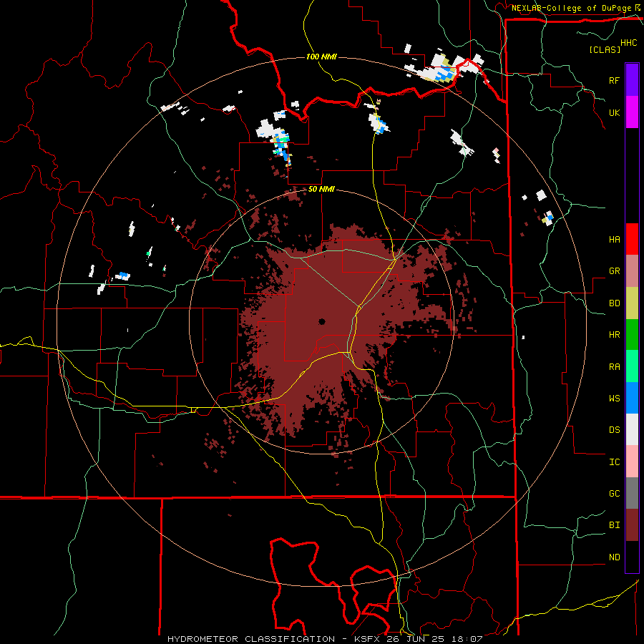Pick the dark green HR legend swatch
The width and height of the screenshot is (644, 644).
[x=632, y=334]
